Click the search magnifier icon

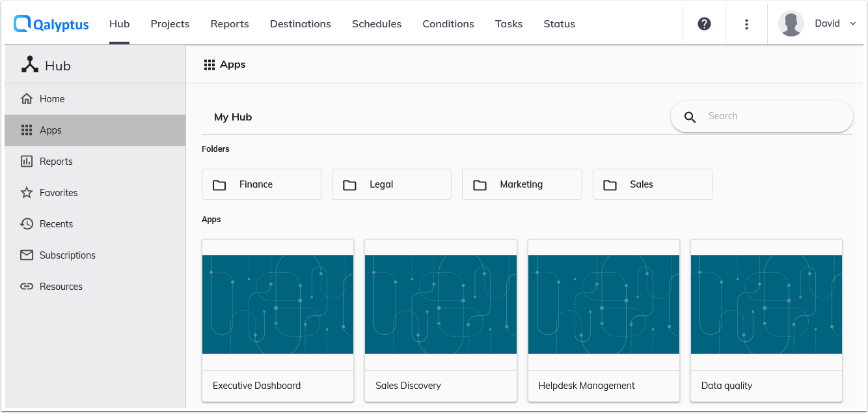(x=690, y=117)
